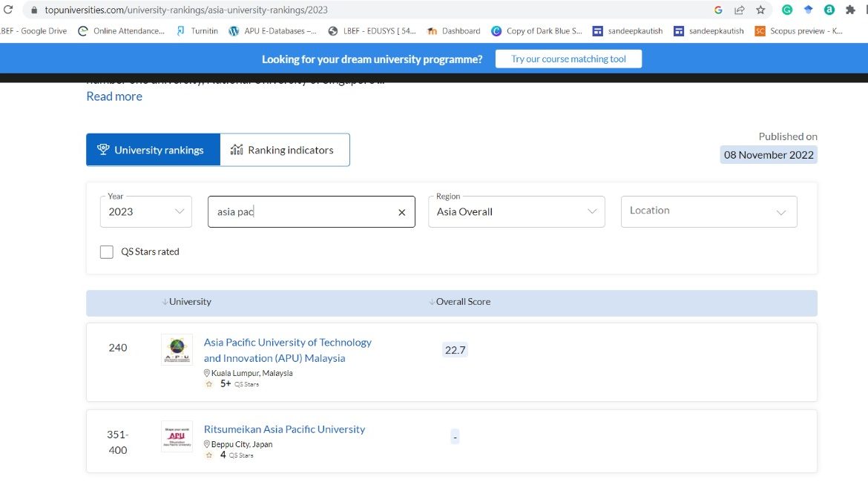The image size is (868, 485).
Task: Clear the university search field
Action: point(401,211)
